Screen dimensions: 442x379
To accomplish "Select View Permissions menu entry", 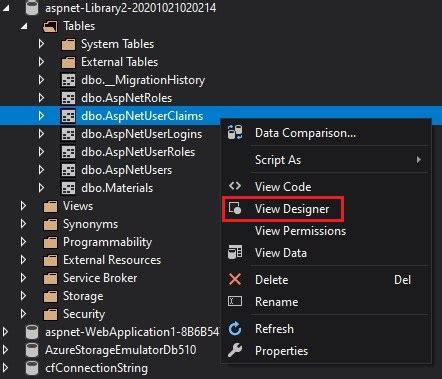I will click(326, 231).
